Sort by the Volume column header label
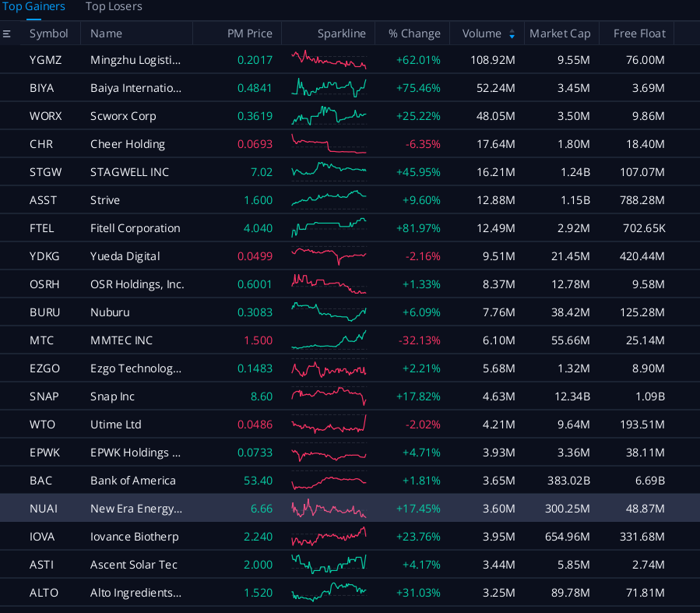 coord(482,33)
